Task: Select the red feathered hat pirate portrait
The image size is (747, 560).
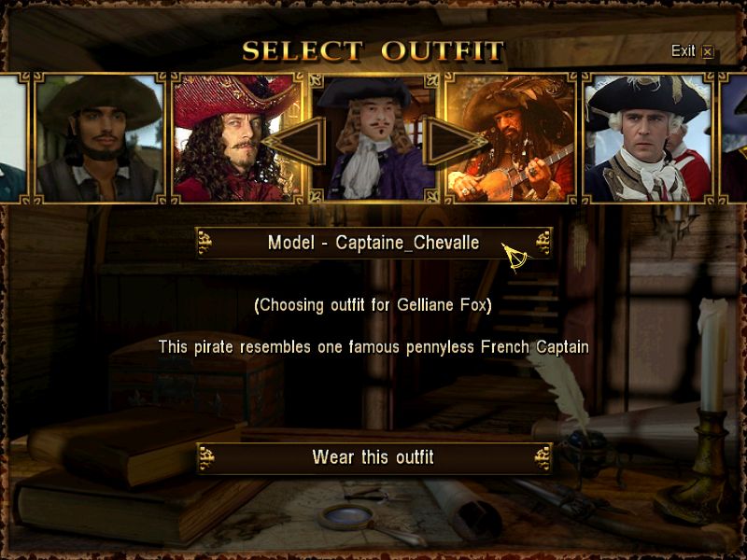Action: (237, 138)
